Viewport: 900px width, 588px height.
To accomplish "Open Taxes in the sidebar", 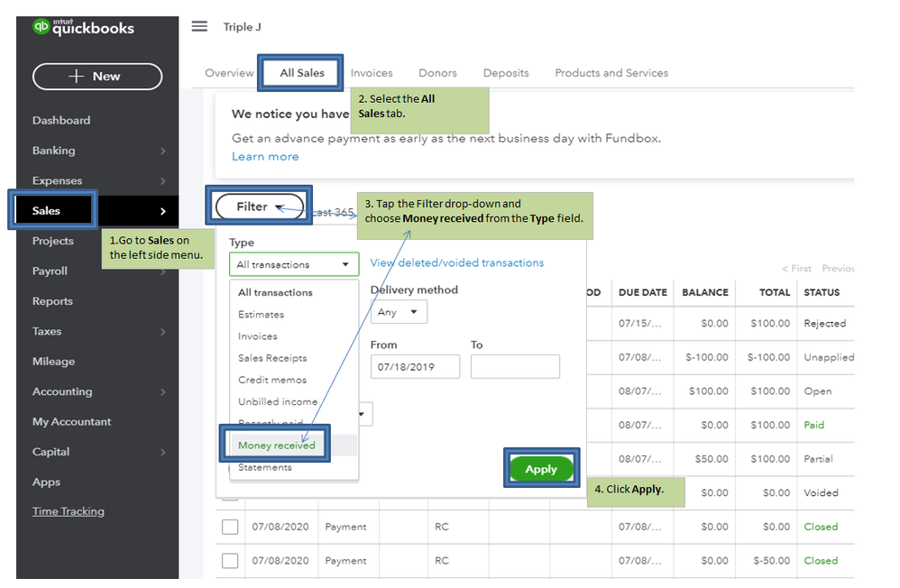I will point(47,331).
